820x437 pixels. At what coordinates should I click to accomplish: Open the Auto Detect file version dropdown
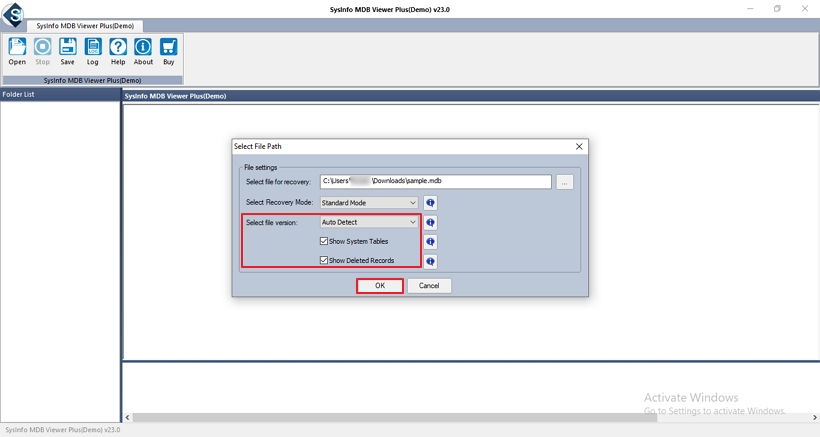coord(369,222)
